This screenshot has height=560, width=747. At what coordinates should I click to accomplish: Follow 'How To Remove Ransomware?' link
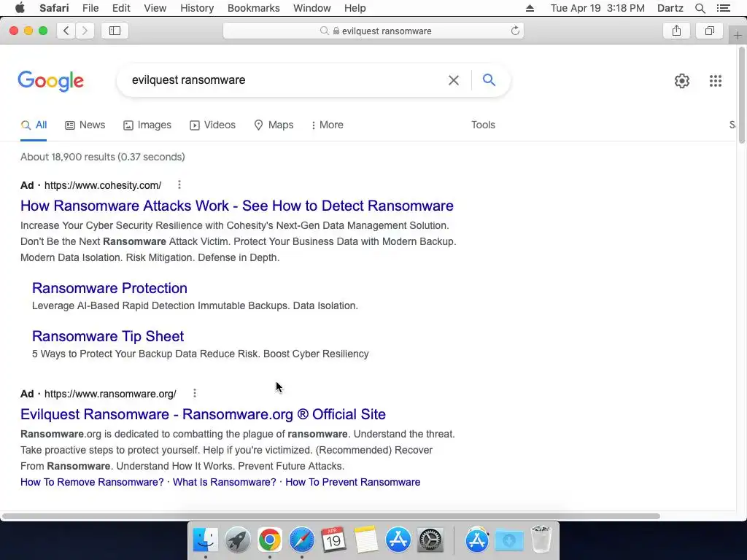pyautogui.click(x=92, y=482)
